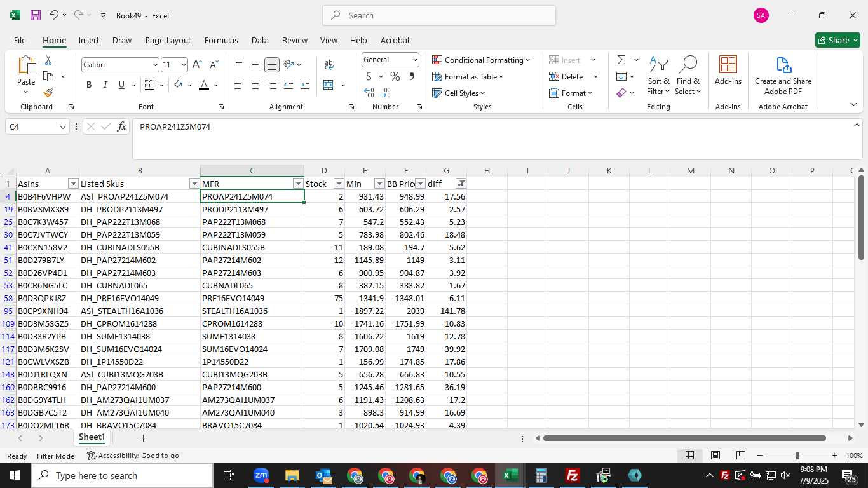Open File Explorer from the taskbar

[x=292, y=475]
